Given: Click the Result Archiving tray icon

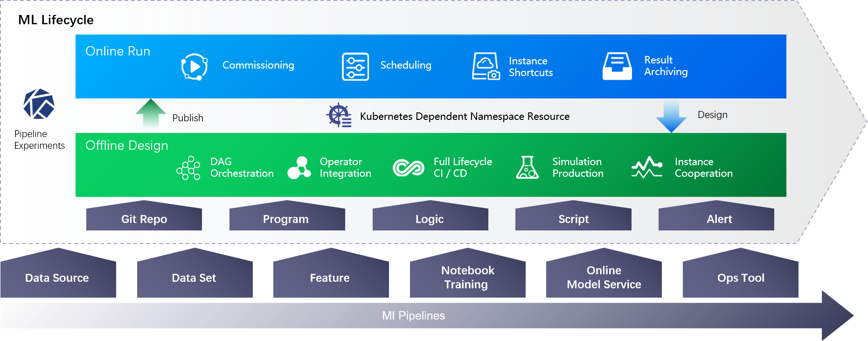Looking at the screenshot, I should 617,66.
